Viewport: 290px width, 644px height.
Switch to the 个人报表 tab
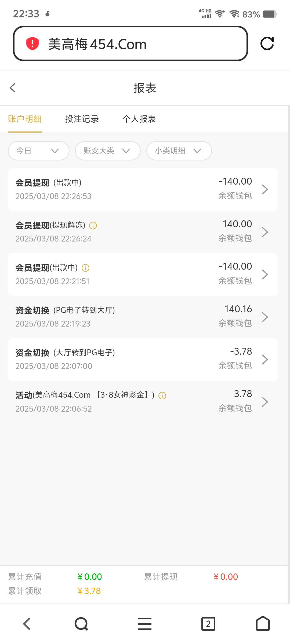click(139, 119)
